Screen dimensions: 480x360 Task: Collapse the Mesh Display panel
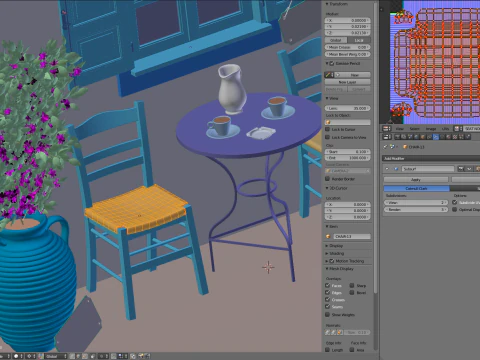(x=327, y=269)
